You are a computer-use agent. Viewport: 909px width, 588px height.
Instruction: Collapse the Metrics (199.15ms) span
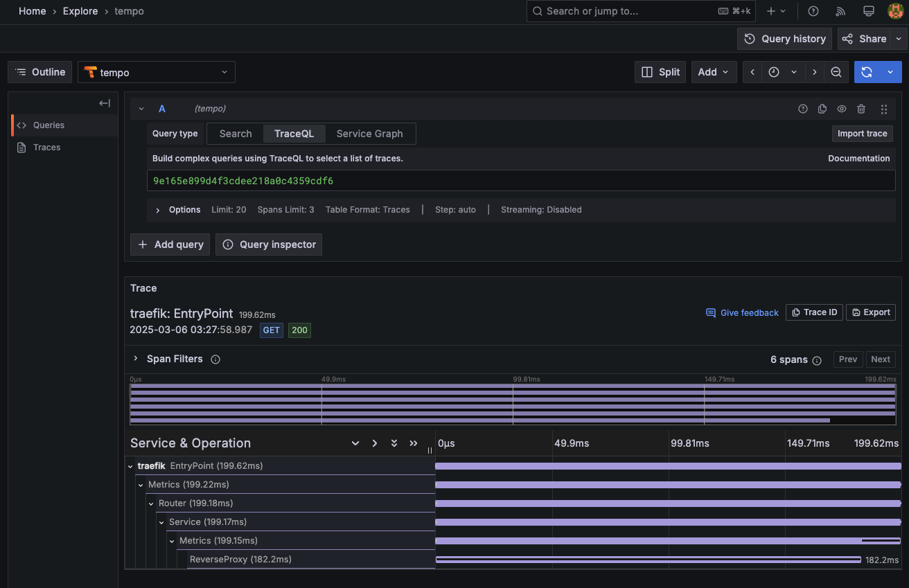pos(172,541)
